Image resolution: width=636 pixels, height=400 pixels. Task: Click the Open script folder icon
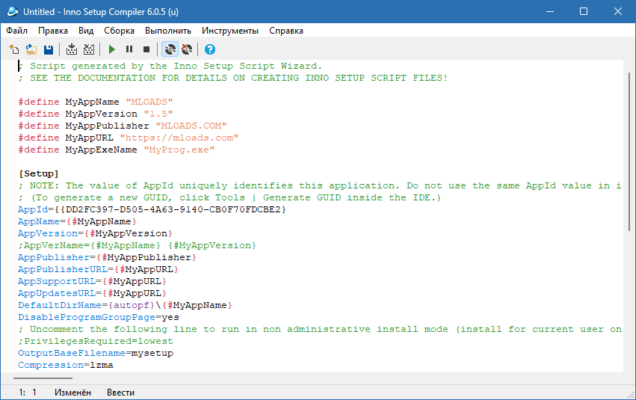pos(31,49)
